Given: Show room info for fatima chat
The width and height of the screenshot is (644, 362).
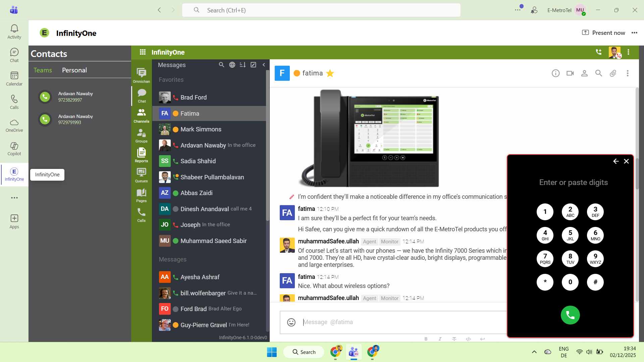Looking at the screenshot, I should click(556, 73).
